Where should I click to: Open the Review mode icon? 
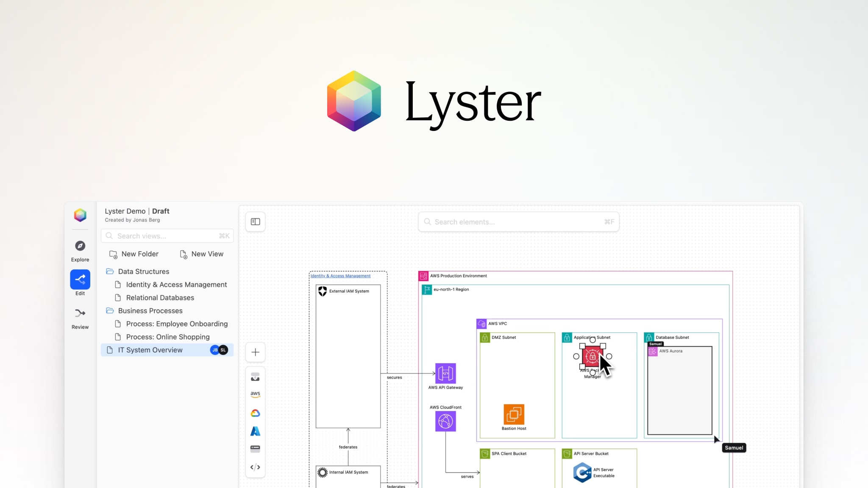tap(80, 313)
